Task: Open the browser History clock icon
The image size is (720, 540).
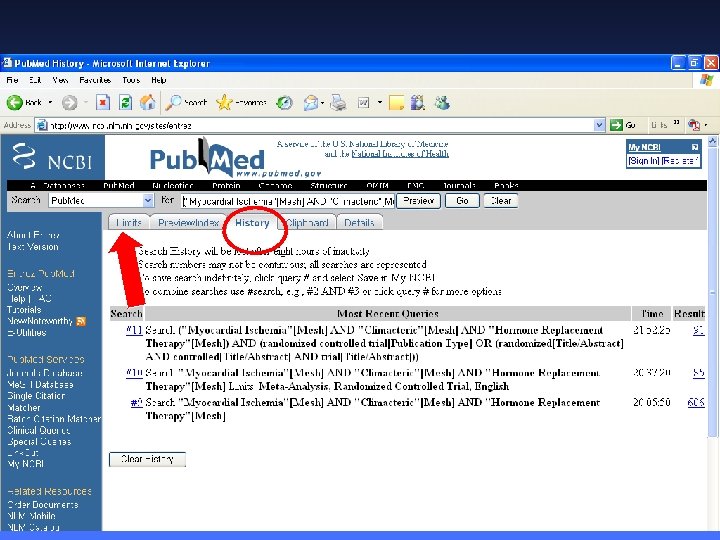Action: 284,102
